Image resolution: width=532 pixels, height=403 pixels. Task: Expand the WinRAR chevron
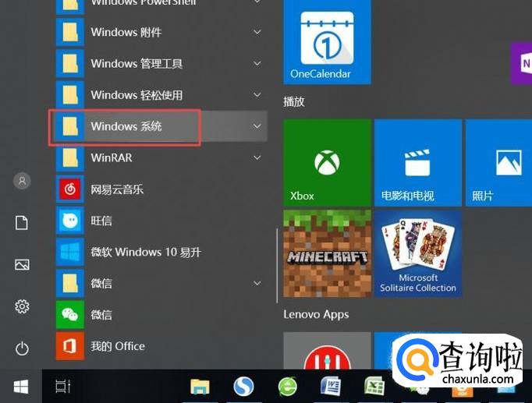(257, 158)
